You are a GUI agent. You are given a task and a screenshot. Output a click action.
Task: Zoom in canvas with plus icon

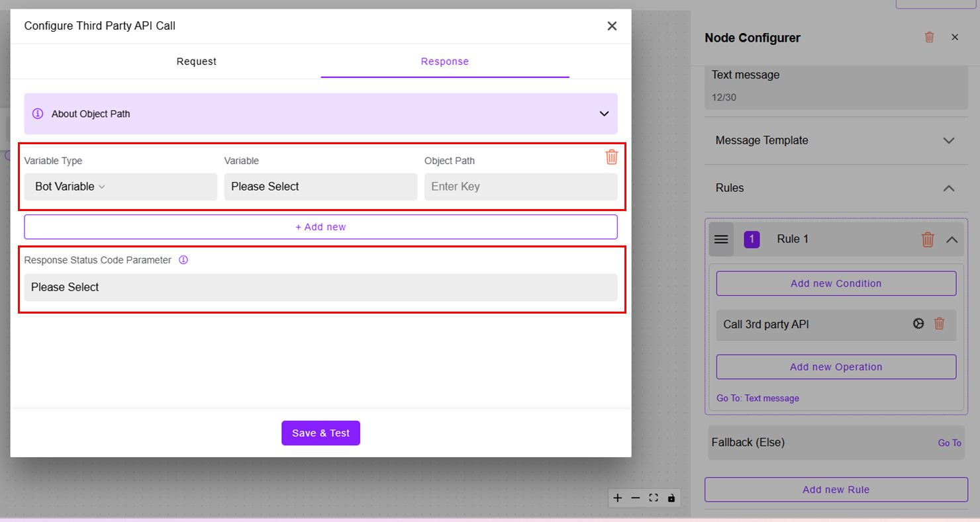[x=618, y=498]
